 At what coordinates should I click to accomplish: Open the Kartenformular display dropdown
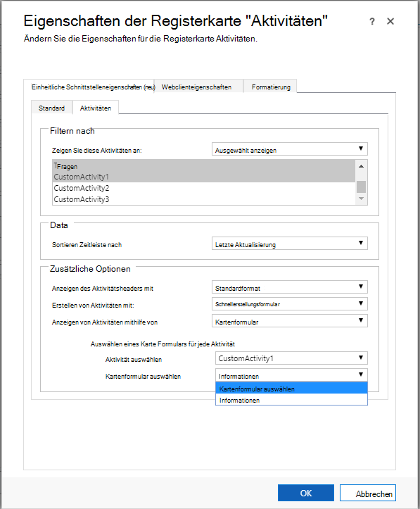pyautogui.click(x=290, y=321)
